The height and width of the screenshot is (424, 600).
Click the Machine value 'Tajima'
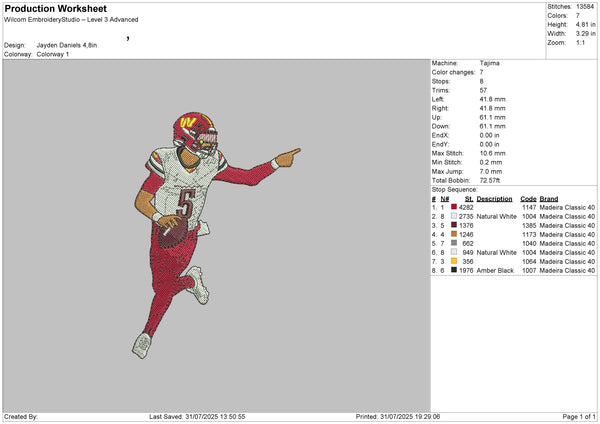489,63
